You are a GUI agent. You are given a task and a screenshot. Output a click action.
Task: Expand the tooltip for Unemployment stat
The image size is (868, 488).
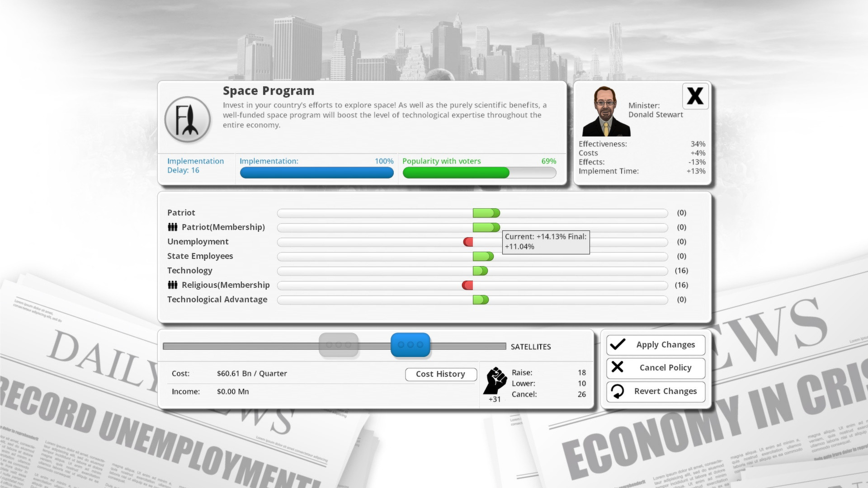point(468,241)
